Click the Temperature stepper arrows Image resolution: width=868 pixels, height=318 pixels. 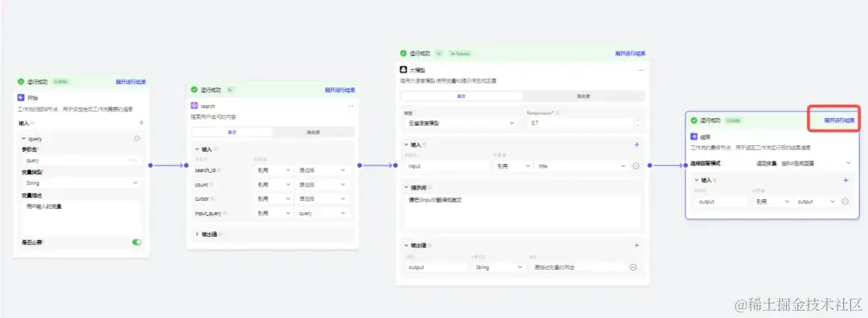coord(637,123)
